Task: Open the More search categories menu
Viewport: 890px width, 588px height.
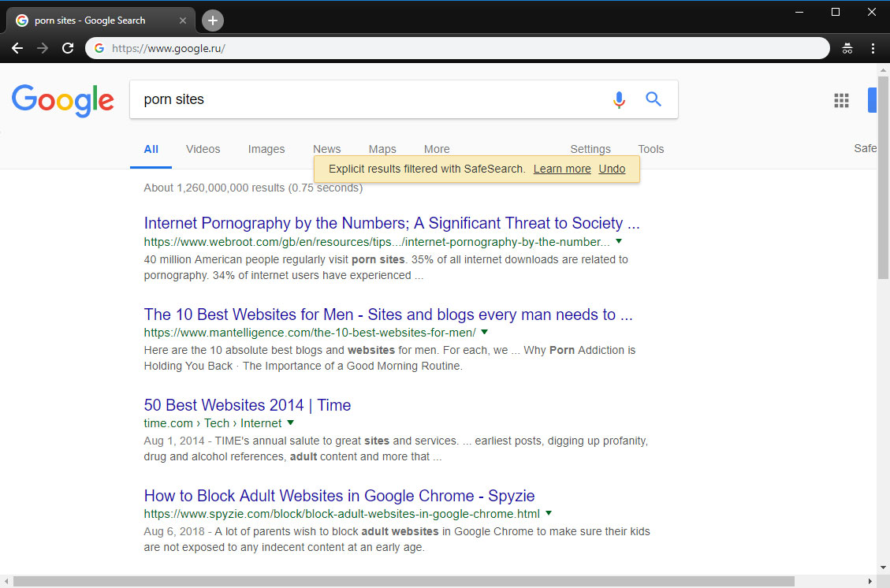Action: coord(437,149)
